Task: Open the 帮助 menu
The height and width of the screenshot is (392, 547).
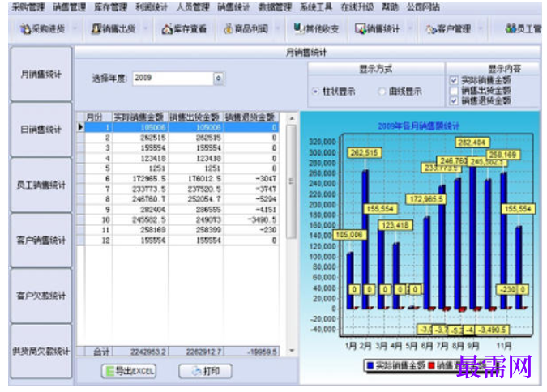Action: pos(390,7)
